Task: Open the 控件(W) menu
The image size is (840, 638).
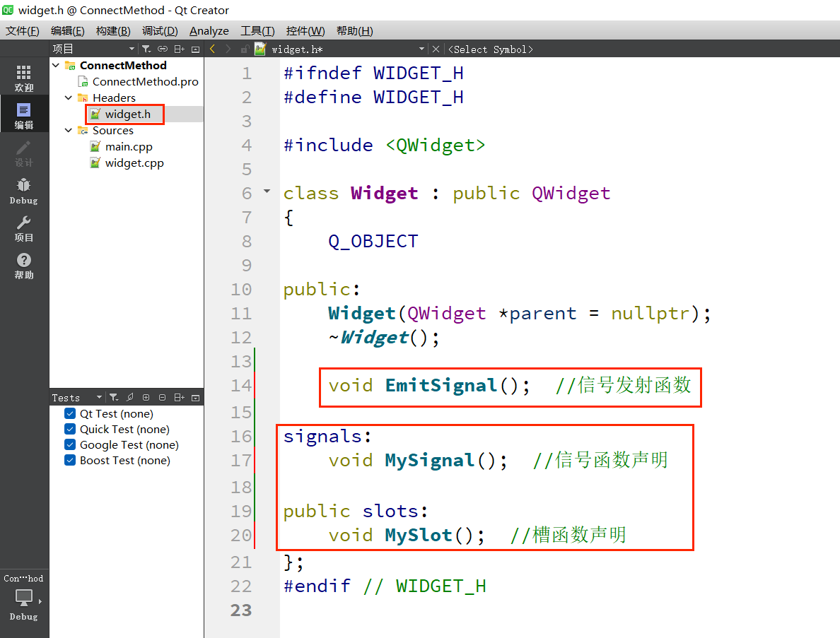Action: pos(305,30)
